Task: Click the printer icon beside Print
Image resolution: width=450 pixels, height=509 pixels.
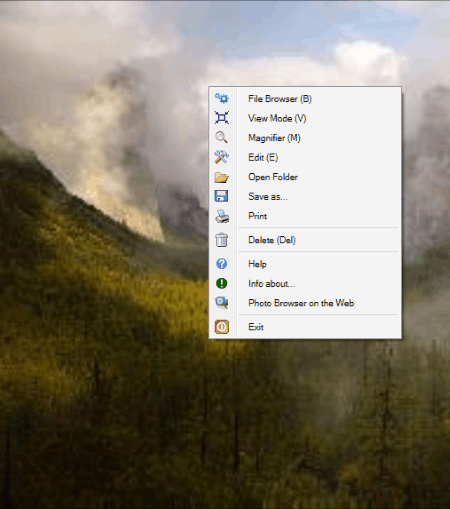Action: tap(222, 216)
